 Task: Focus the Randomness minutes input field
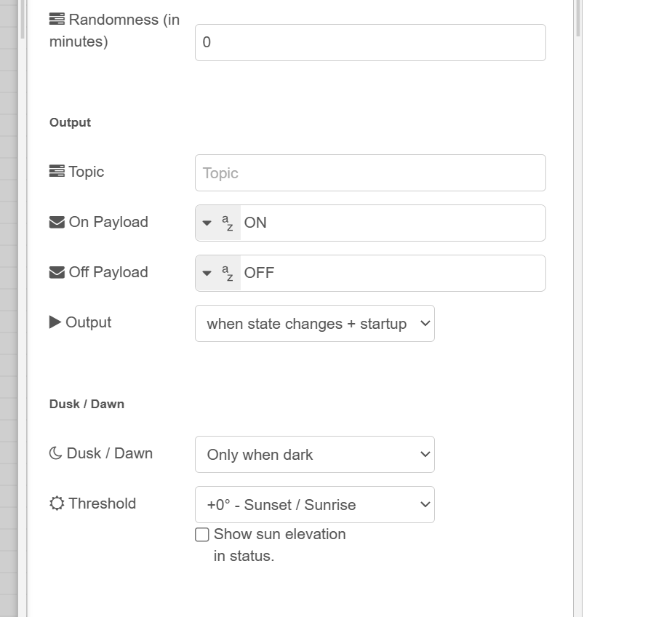[x=370, y=42]
